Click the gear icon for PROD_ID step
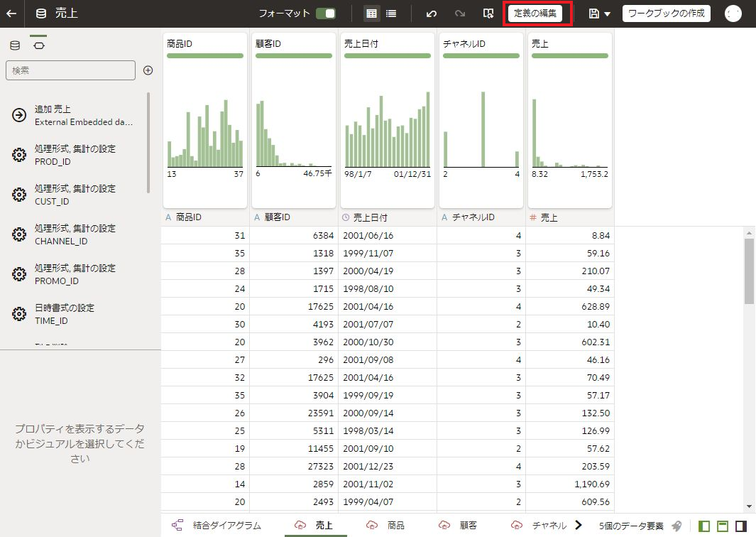 coord(19,155)
